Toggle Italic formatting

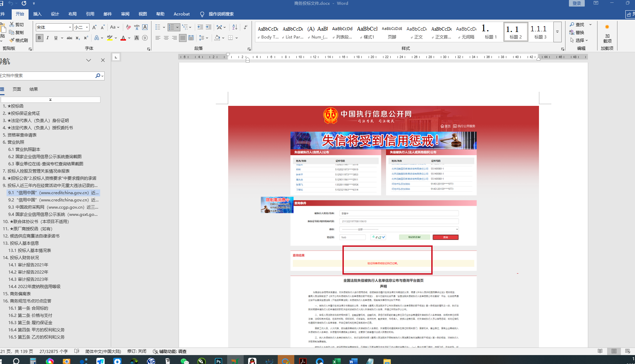tap(47, 38)
